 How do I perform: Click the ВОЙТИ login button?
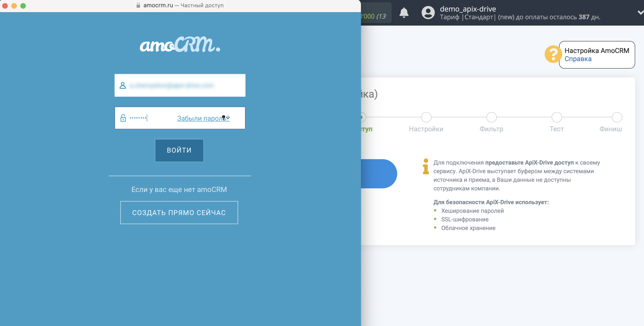(x=179, y=150)
